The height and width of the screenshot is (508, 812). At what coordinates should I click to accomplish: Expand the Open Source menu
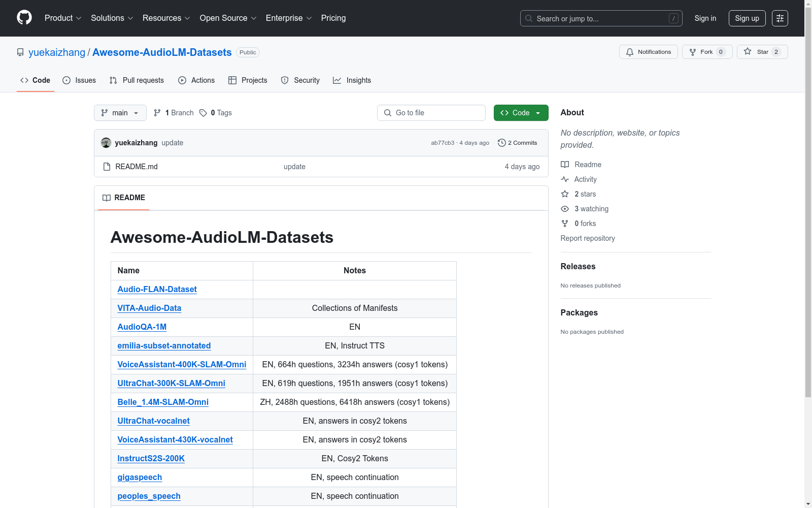(x=228, y=18)
